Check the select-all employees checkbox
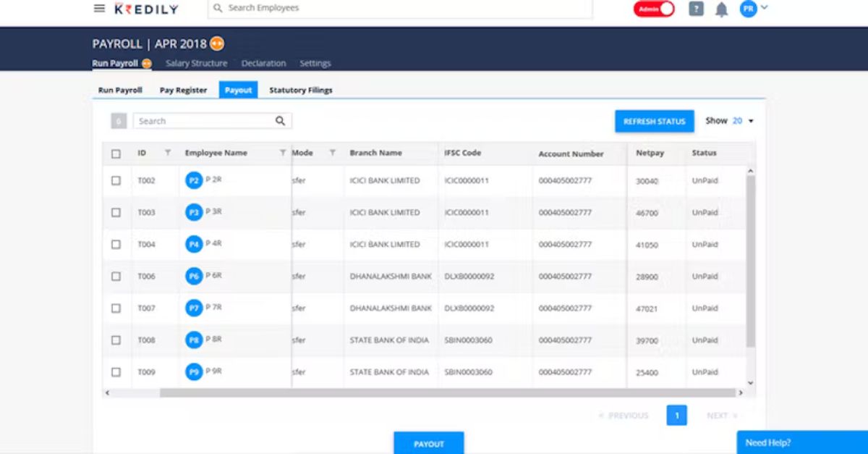This screenshot has height=454, width=868. [116, 153]
